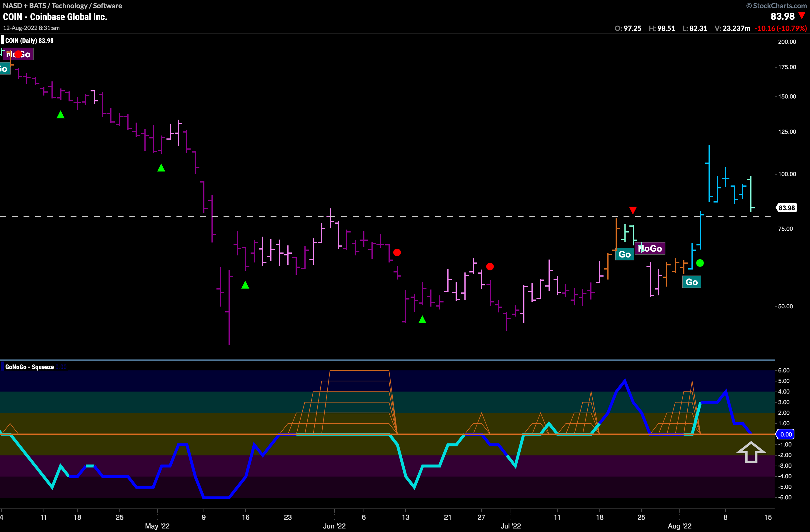Click the 6.00 squeeze axis label
810x532 pixels.
click(784, 370)
